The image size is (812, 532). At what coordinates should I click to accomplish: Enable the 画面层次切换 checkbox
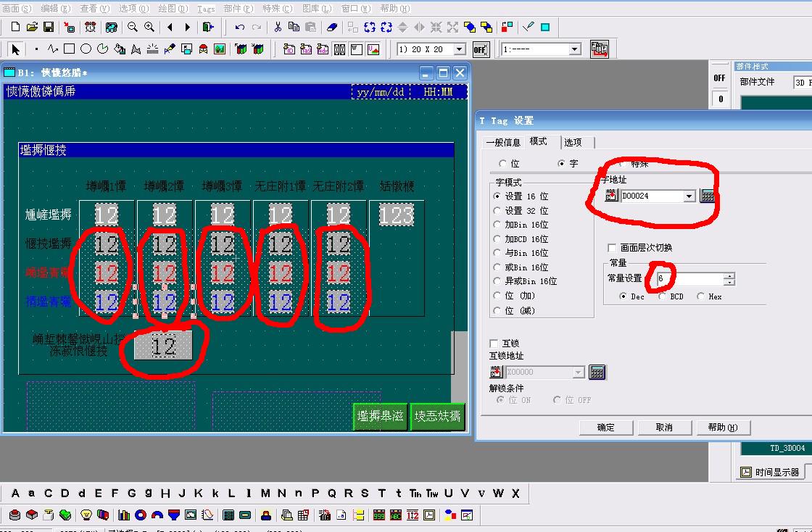[613, 248]
